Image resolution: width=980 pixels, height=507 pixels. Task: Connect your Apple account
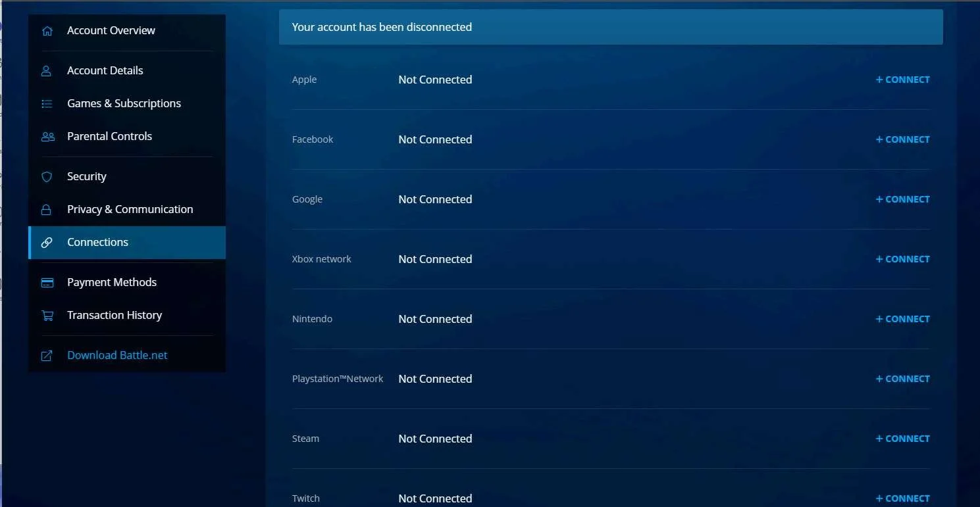[902, 80]
